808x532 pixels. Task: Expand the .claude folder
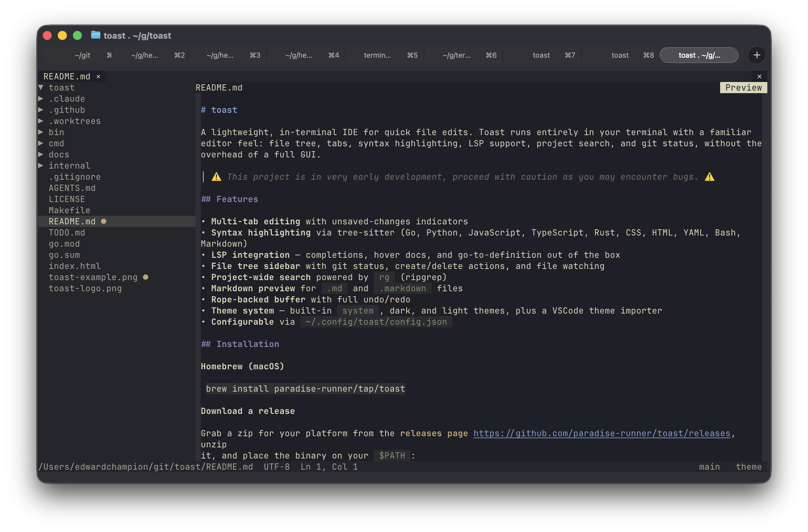tap(41, 99)
